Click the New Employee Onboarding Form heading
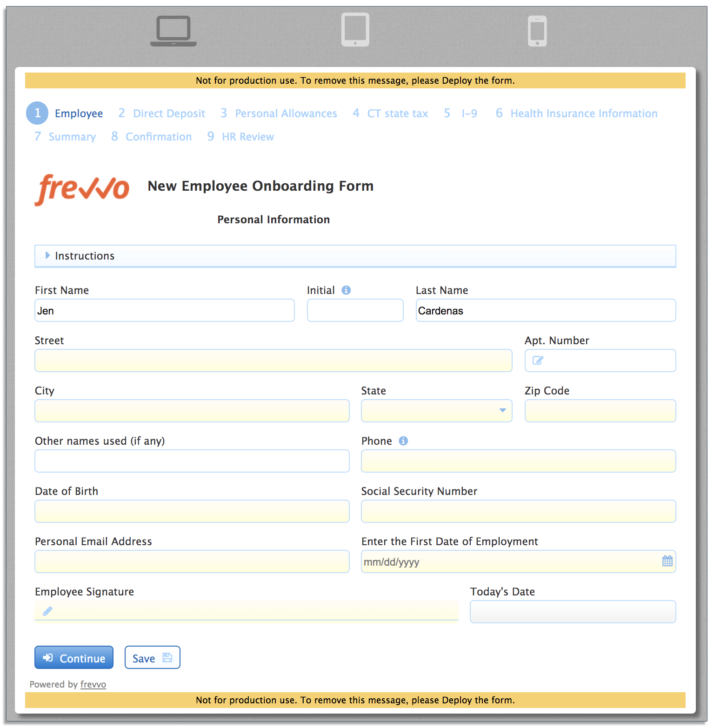This screenshot has height=728, width=714. [260, 186]
